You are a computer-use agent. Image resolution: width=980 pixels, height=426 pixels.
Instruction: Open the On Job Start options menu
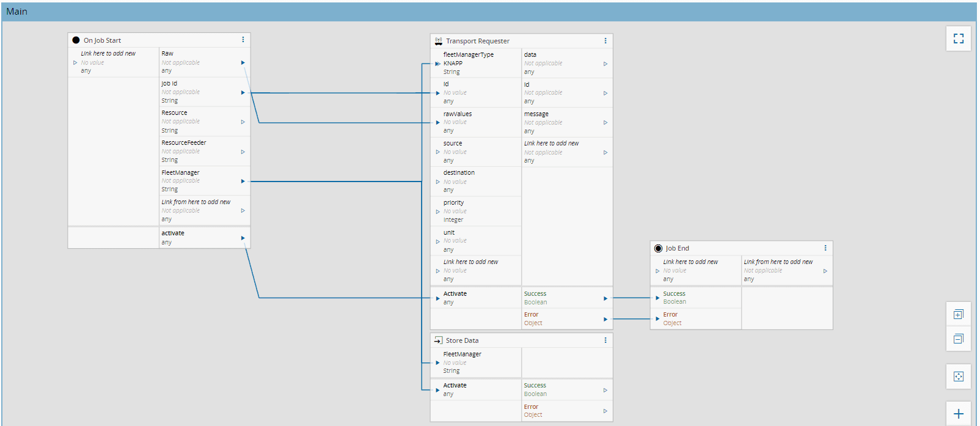click(x=243, y=40)
